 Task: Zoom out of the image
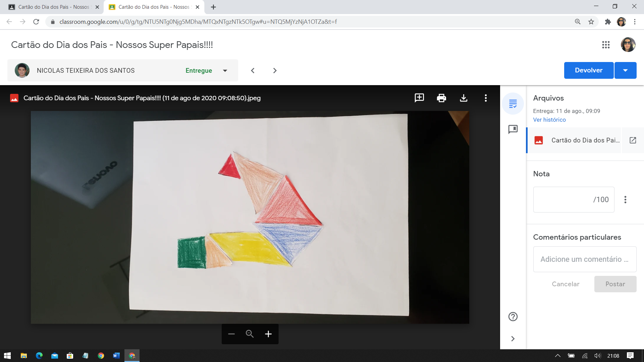pos(231,334)
